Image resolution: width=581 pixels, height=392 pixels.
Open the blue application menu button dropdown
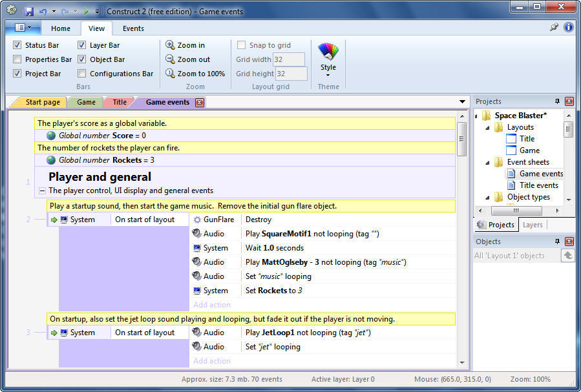coord(23,27)
